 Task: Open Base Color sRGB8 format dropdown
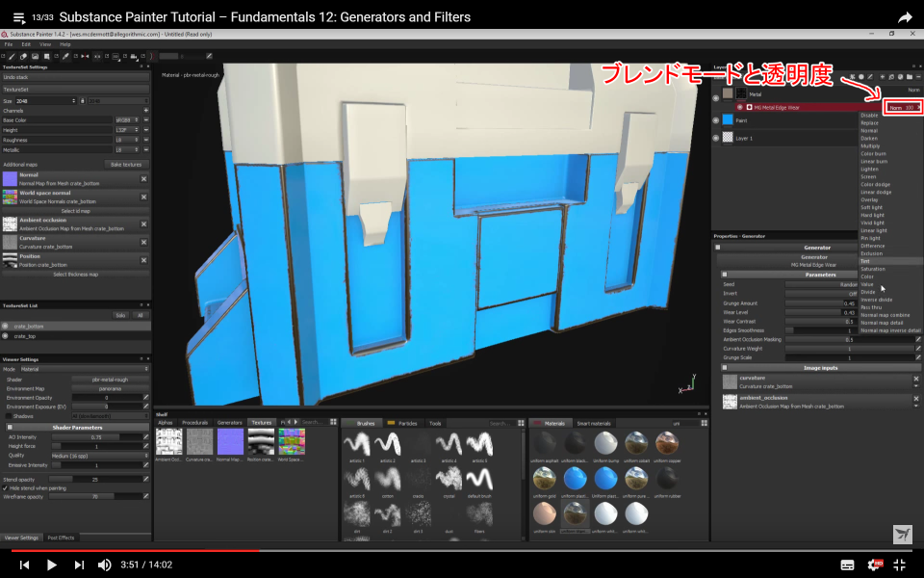(127, 119)
